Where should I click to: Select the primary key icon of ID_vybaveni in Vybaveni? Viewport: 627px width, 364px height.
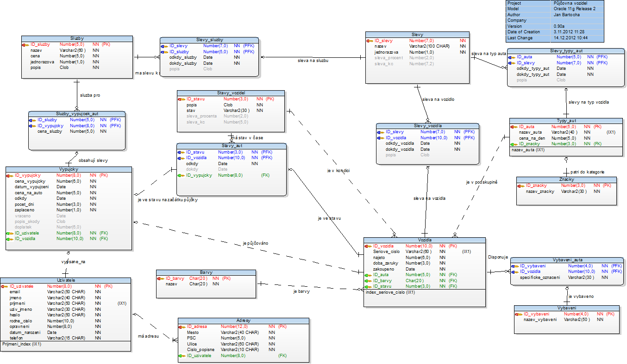click(x=519, y=314)
